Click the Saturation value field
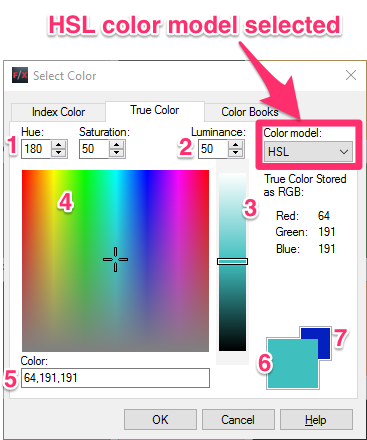This screenshot has height=440, width=367. (x=94, y=149)
